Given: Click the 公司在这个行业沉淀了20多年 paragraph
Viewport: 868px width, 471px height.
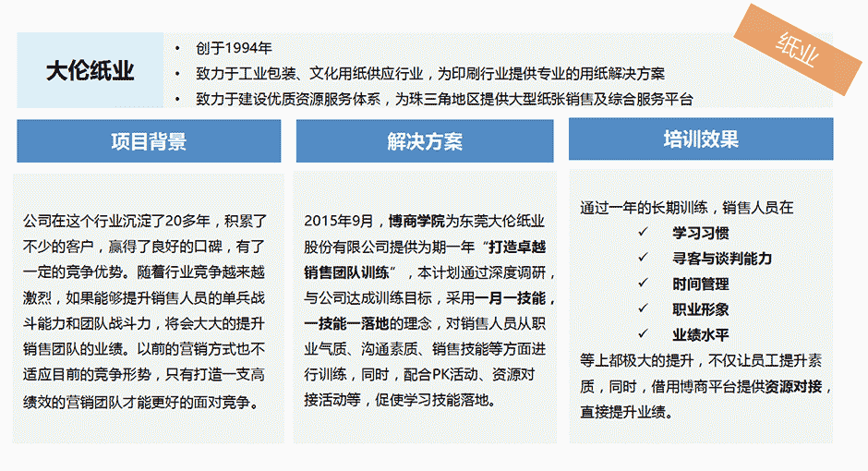Looking at the screenshot, I should [144, 311].
